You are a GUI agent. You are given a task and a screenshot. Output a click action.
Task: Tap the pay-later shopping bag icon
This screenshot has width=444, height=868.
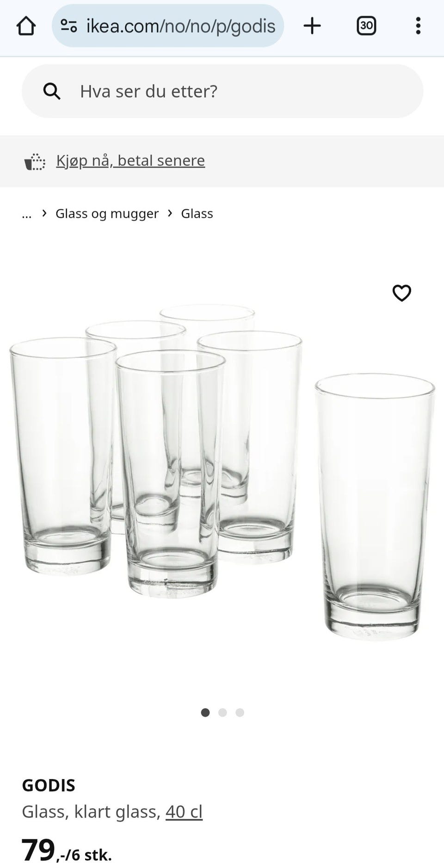point(35,162)
